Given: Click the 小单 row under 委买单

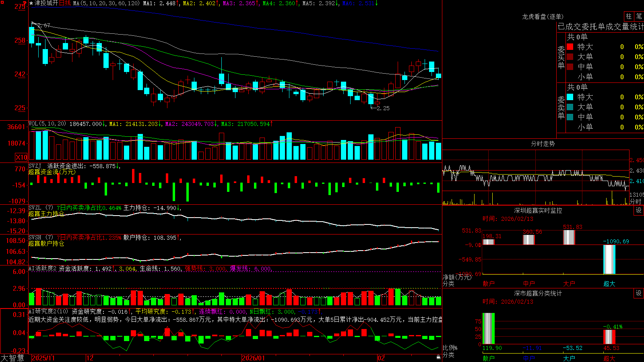Looking at the screenshot, I should click(x=605, y=77).
